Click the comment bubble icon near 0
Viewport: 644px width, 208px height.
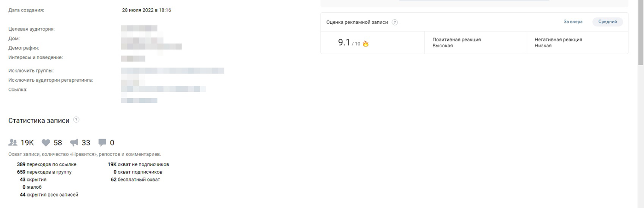pyautogui.click(x=103, y=143)
